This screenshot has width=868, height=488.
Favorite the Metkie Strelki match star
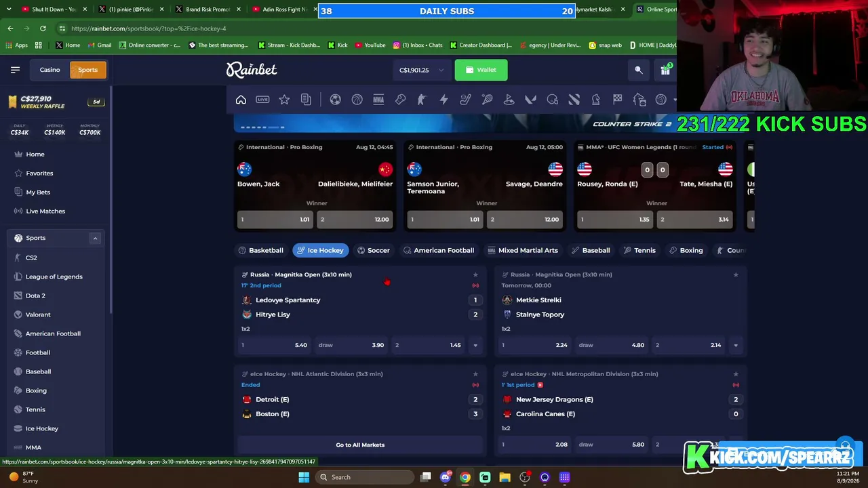[736, 274]
